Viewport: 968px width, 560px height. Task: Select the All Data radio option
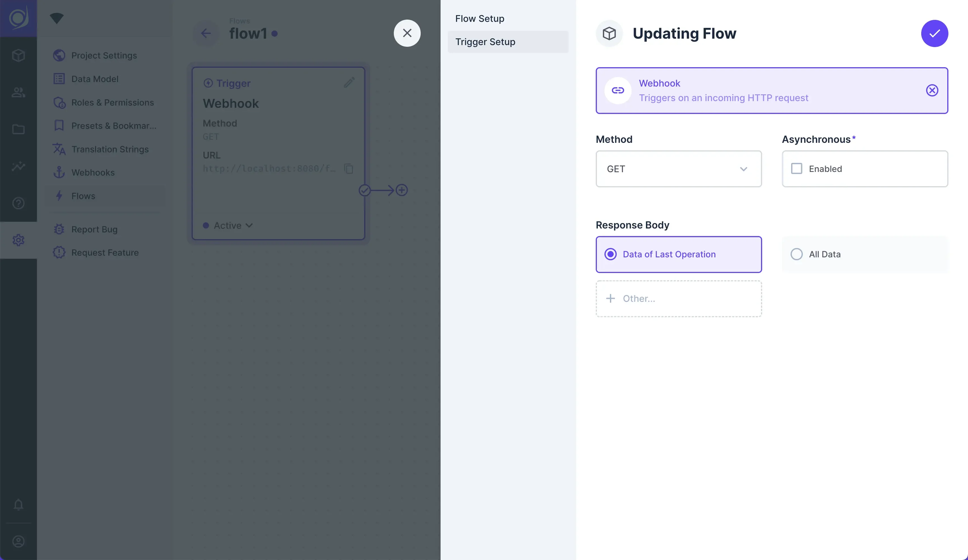[796, 254]
